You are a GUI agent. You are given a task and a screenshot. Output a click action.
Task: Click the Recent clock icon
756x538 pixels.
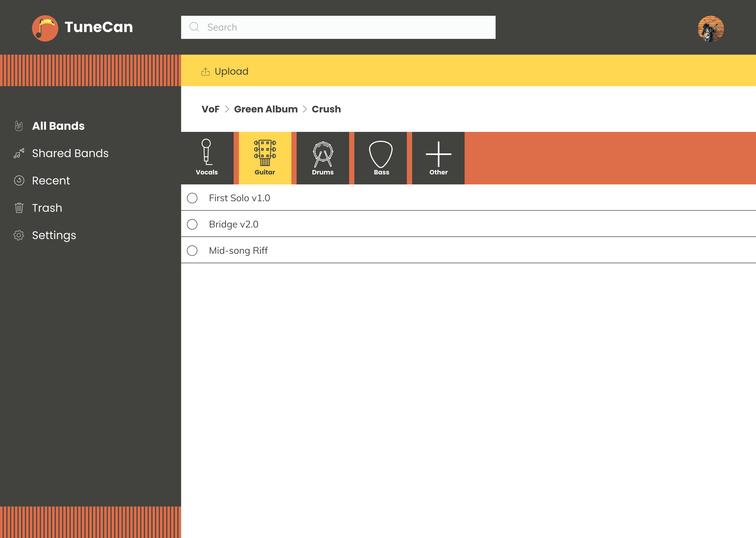pyautogui.click(x=19, y=180)
